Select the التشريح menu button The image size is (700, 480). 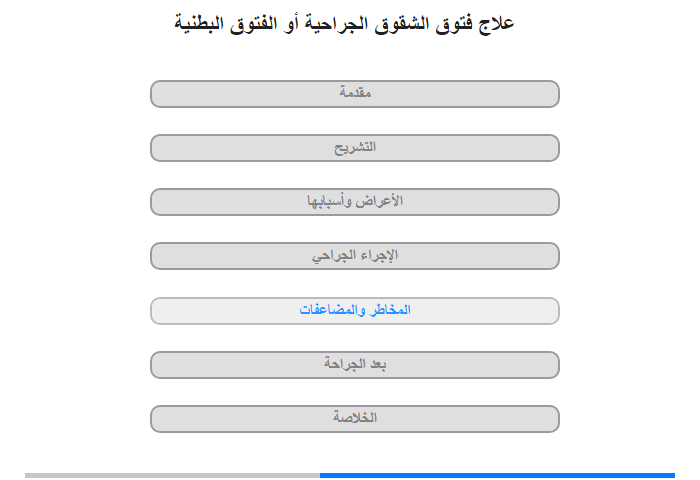[355, 148]
